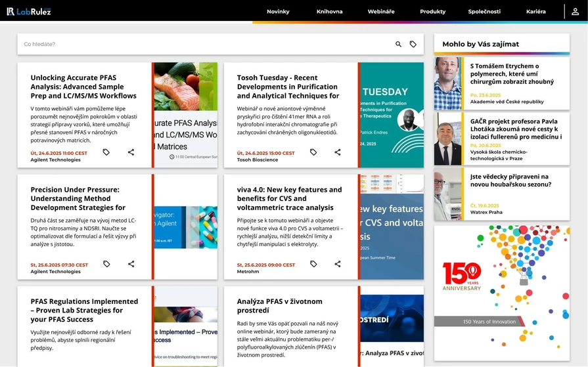588x367 pixels.
Task: Open 'Unlocking Accurate PFAS Analysis' webinar title
Action: [x=83, y=87]
